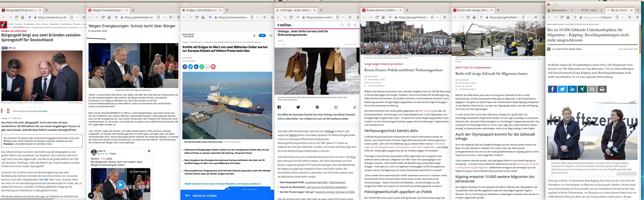Open Finanzen section in Focus navigation
Viewport: 644px width, 200px height.
point(19,24)
